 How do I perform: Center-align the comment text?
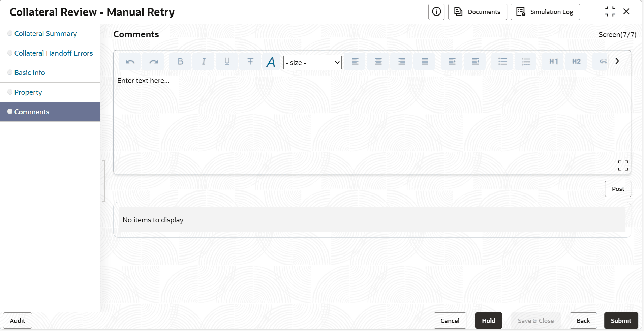coord(378,62)
